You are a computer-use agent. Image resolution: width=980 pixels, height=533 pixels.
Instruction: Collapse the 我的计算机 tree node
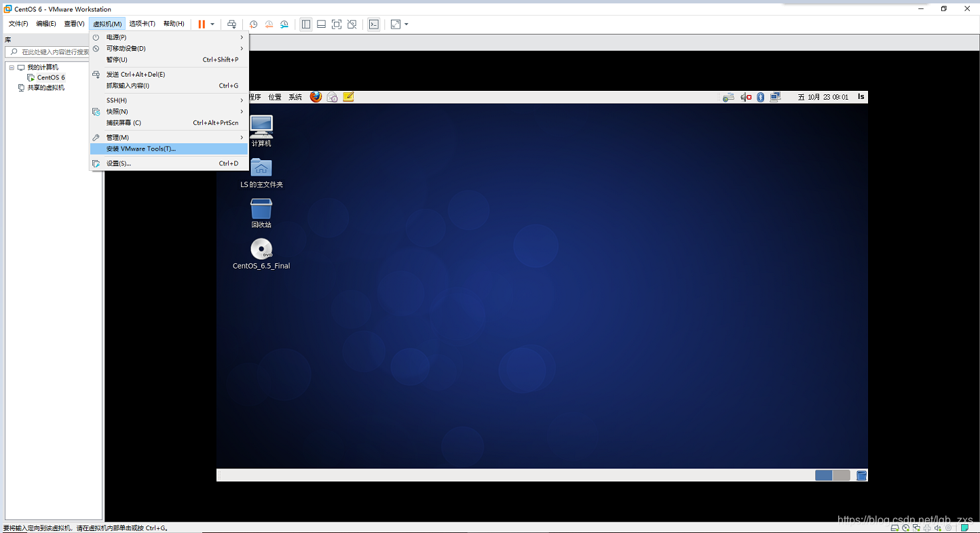[x=12, y=67]
